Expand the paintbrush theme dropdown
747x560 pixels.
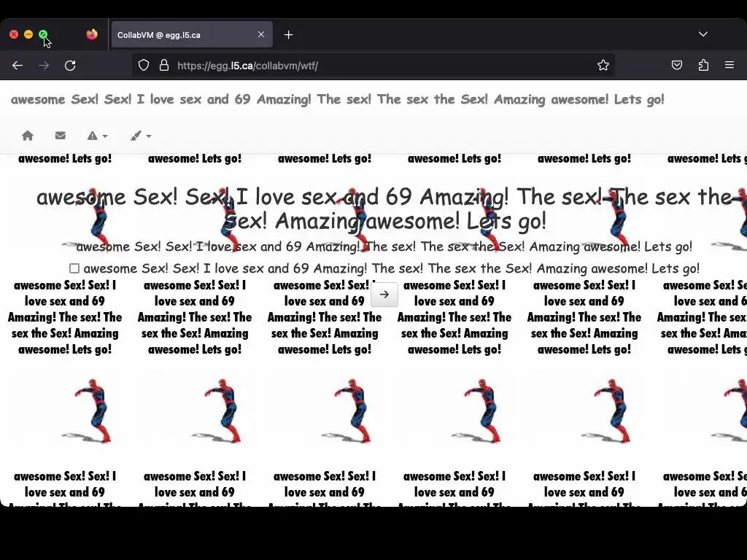point(141,136)
